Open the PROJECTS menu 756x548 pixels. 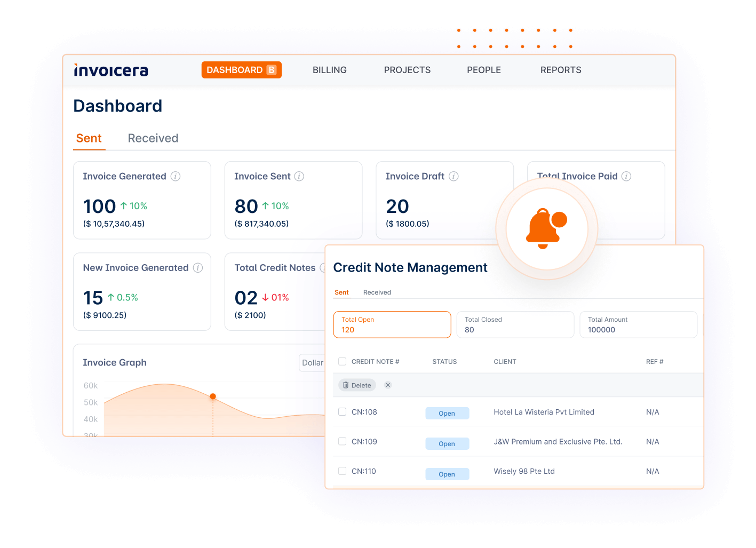point(407,70)
